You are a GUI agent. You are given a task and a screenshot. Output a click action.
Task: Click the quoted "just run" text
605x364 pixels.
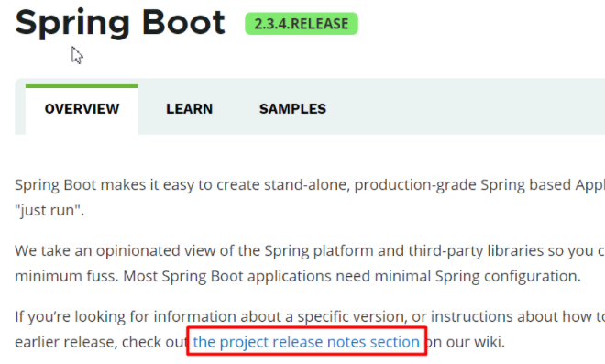(49, 210)
